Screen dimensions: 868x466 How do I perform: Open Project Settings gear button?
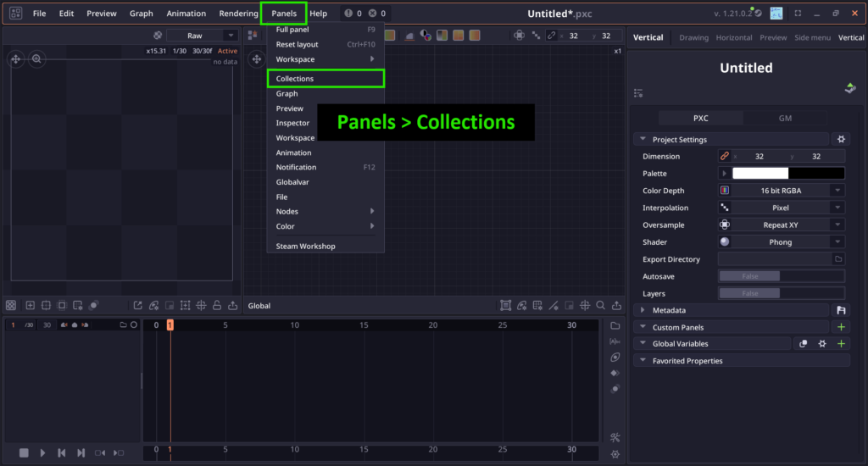(x=841, y=140)
